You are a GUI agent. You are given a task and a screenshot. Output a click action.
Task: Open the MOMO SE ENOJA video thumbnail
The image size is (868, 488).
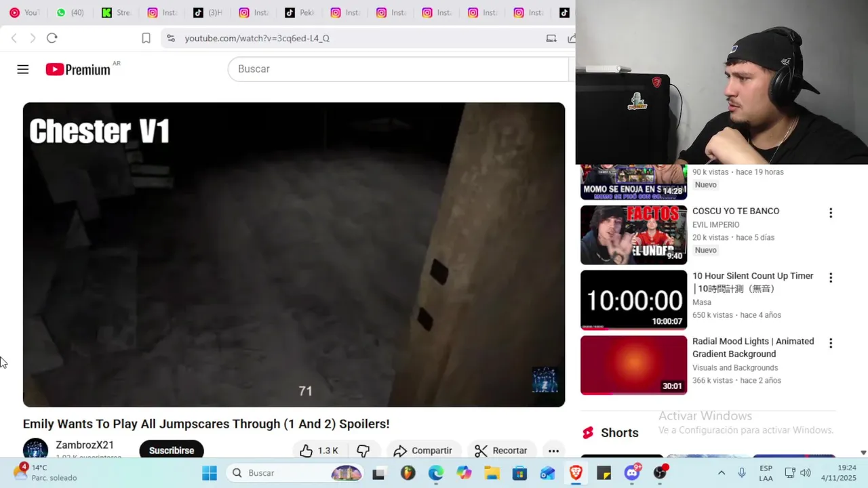point(633,182)
